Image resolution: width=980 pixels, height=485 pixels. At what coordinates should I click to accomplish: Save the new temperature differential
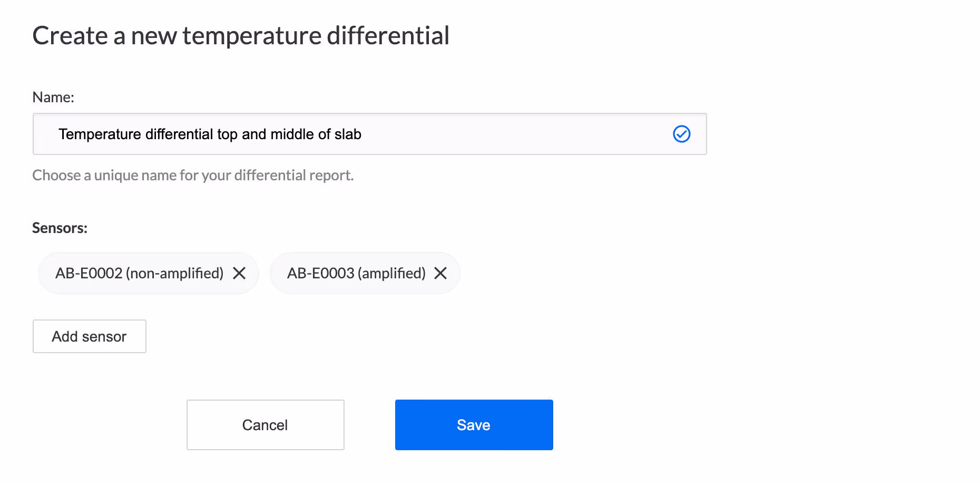pyautogui.click(x=474, y=425)
